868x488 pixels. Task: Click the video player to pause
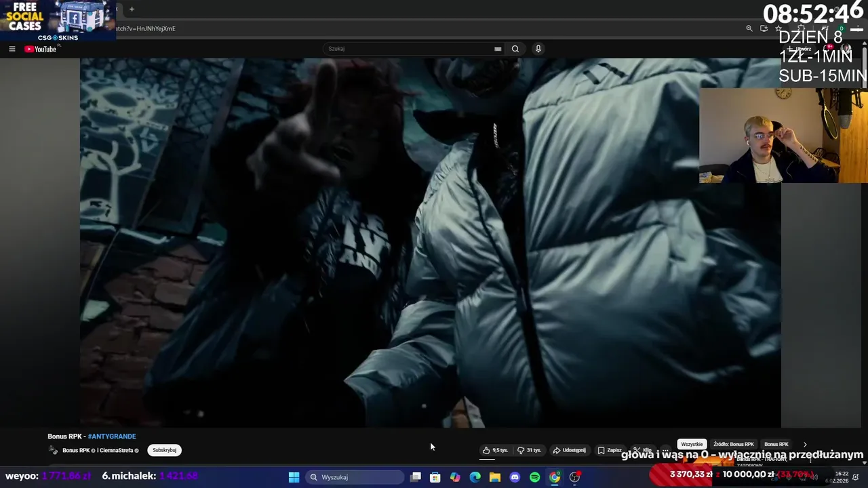point(431,243)
